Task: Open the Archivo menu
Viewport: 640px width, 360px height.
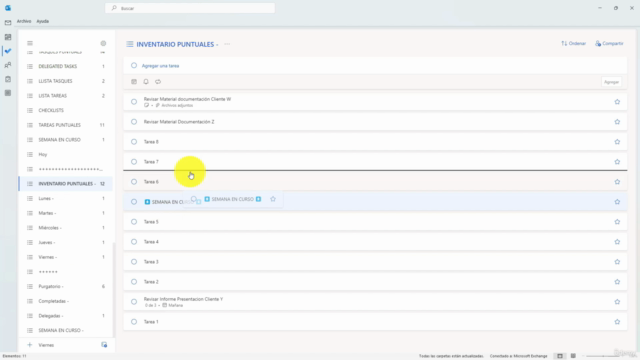Action: [24, 21]
